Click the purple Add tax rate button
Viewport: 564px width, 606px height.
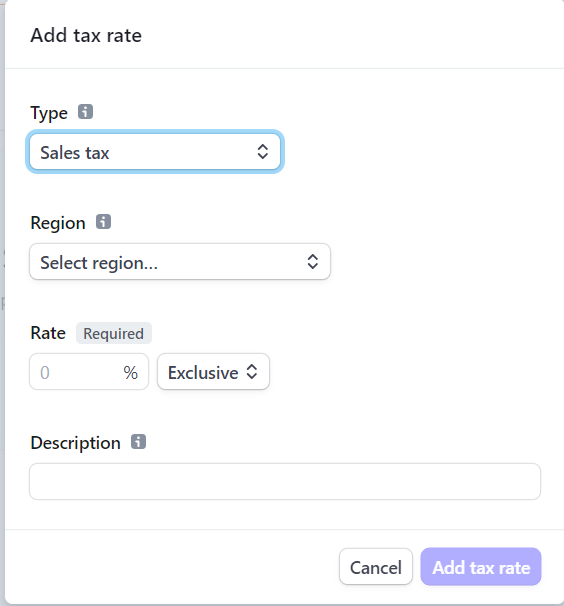tap(481, 567)
